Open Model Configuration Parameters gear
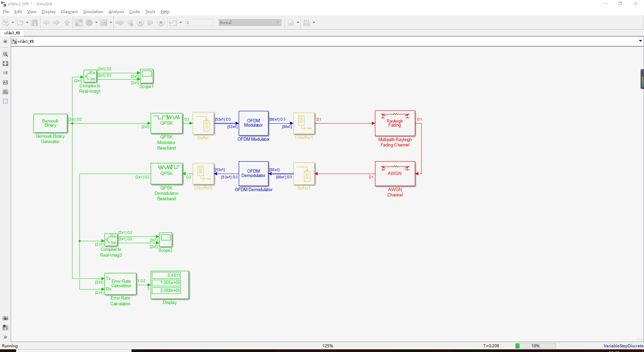 coord(89,23)
